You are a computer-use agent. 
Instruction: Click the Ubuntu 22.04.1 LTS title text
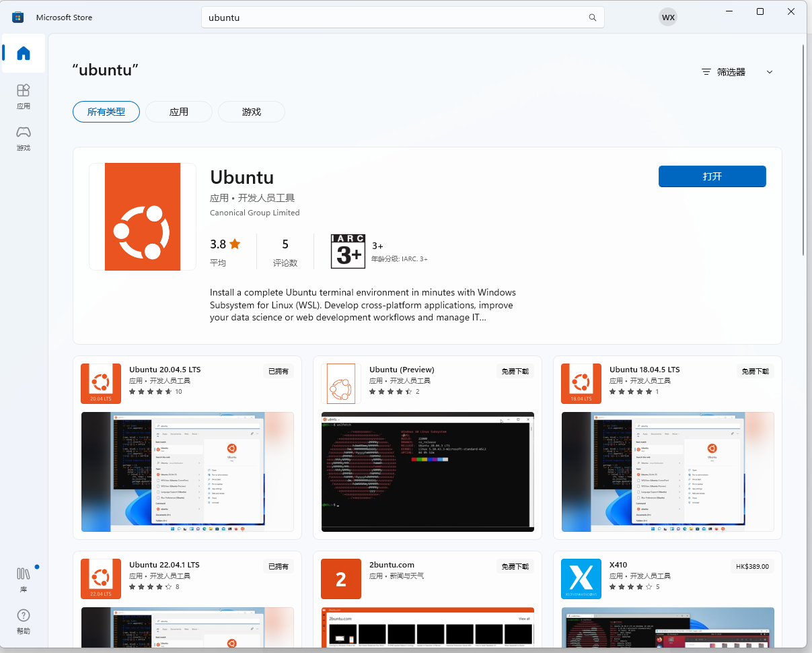[x=164, y=565]
